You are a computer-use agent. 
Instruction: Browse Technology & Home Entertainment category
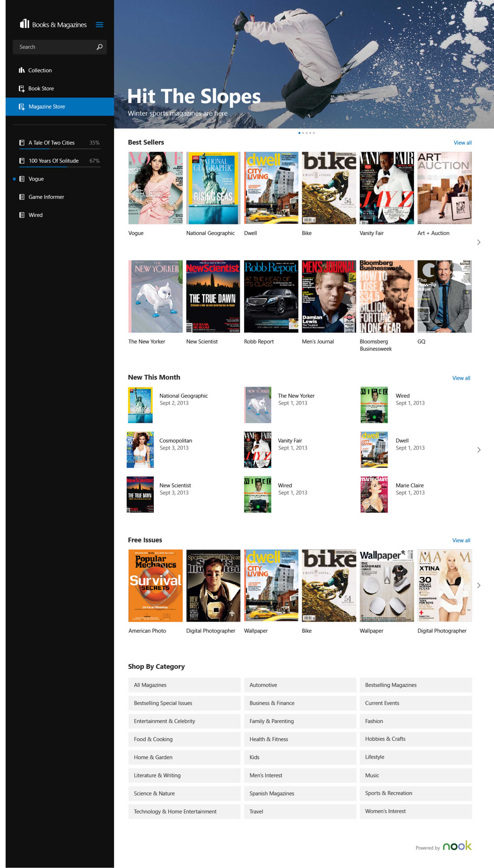184,812
